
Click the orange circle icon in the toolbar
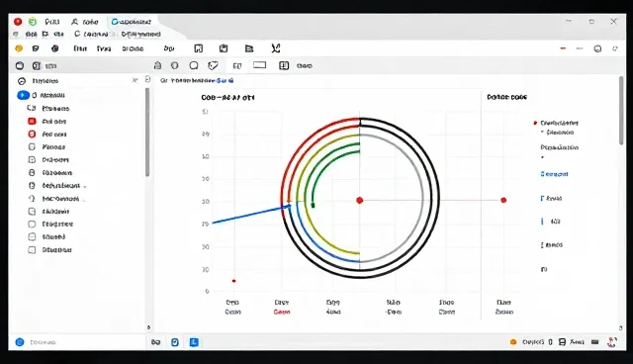[x=19, y=48]
